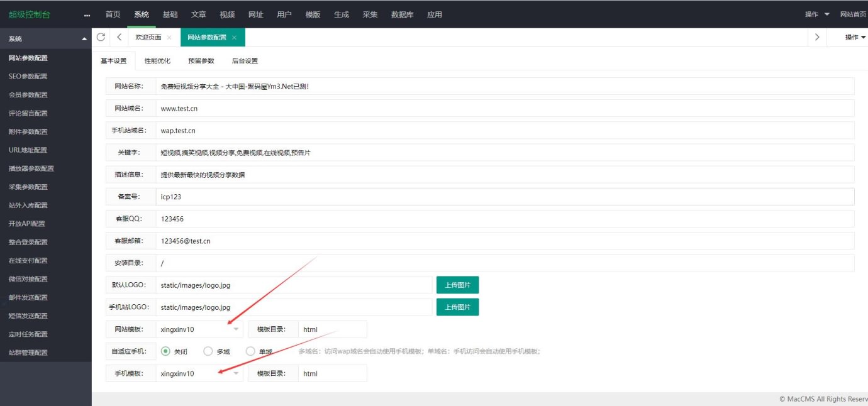868x406 pixels.
Task: Switch to the 预留参数 tab
Action: (201, 61)
